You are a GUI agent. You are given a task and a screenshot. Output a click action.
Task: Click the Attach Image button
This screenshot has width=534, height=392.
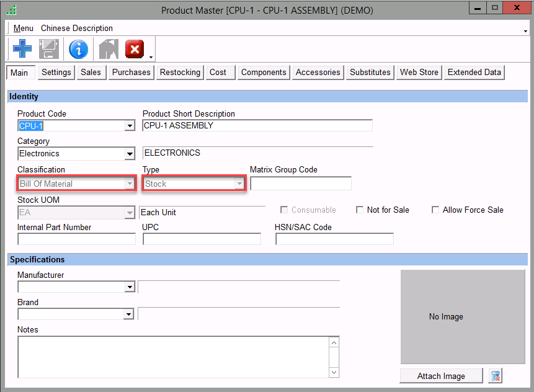[441, 376]
